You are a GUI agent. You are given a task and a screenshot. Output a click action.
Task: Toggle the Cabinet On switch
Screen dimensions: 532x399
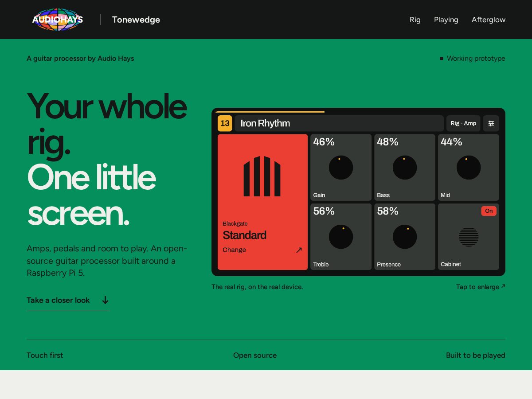[x=489, y=211]
